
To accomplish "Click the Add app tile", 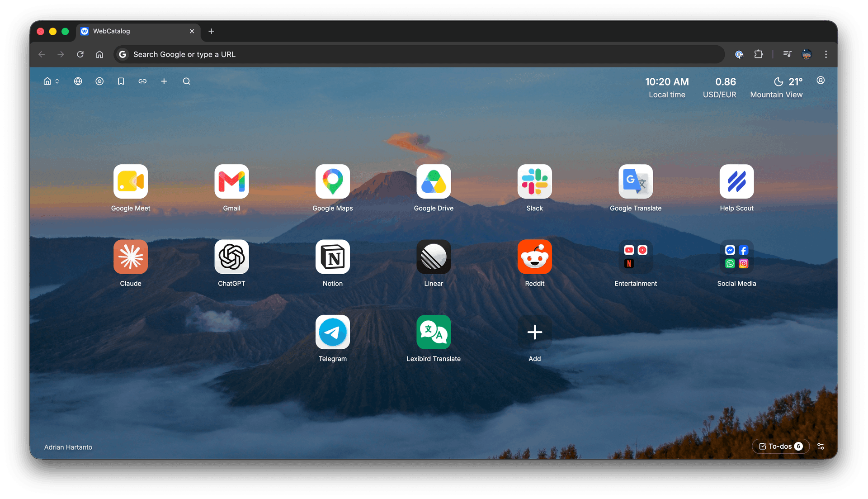I will pyautogui.click(x=535, y=332).
